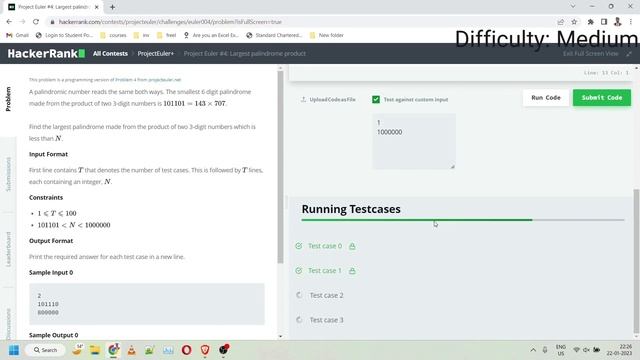The height and width of the screenshot is (360, 640).
Task: Click the Run Code button
Action: (x=546, y=98)
